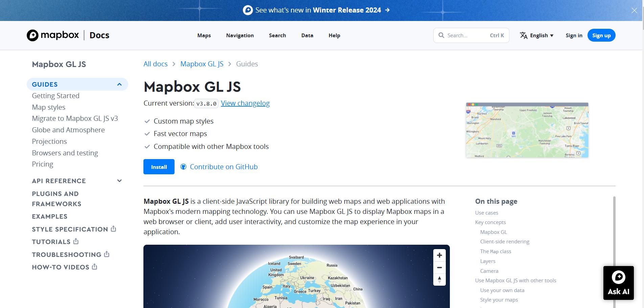Jump to Client-side rendering subsection
The height and width of the screenshot is (308, 644).
pyautogui.click(x=505, y=241)
